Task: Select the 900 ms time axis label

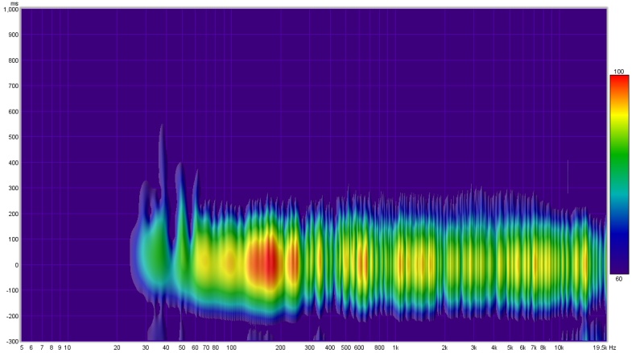Action: pos(14,35)
